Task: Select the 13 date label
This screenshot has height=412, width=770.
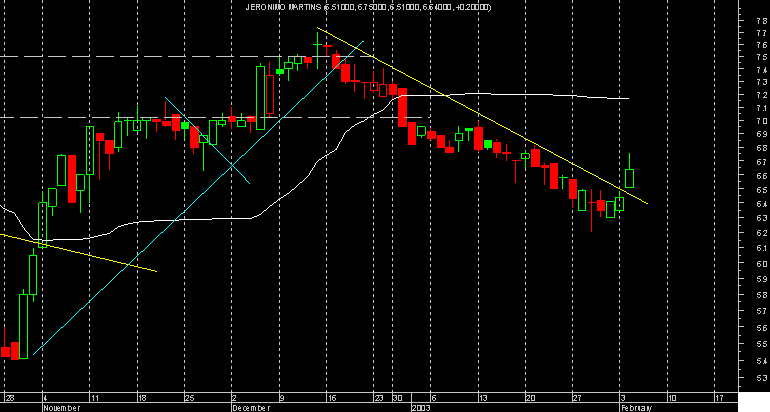Action: 483,397
